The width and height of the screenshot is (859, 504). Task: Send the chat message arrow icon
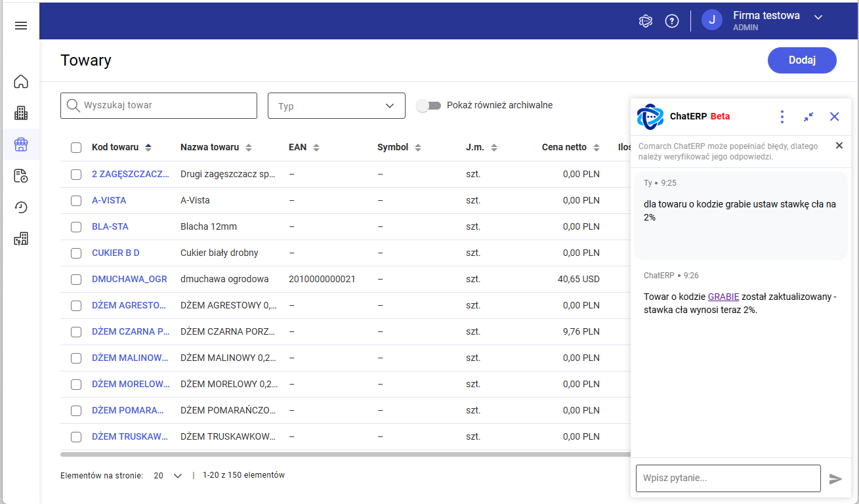pos(835,479)
